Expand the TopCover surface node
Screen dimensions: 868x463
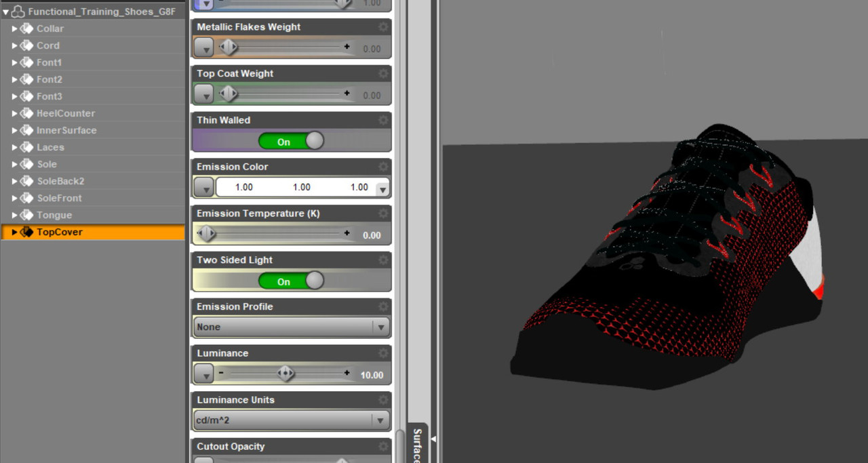[x=15, y=232]
